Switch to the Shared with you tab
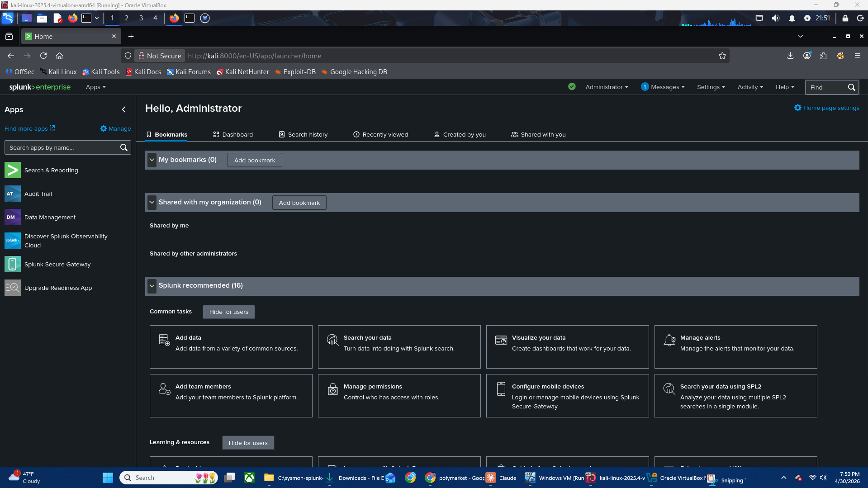The image size is (868, 488). [538, 134]
